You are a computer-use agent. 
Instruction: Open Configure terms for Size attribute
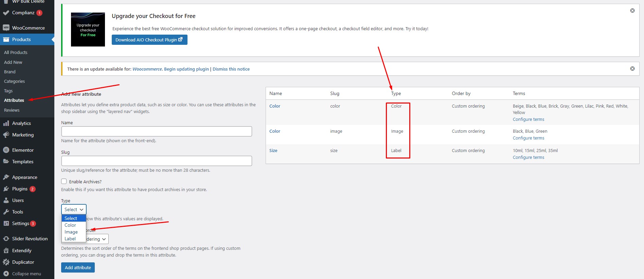click(x=528, y=157)
